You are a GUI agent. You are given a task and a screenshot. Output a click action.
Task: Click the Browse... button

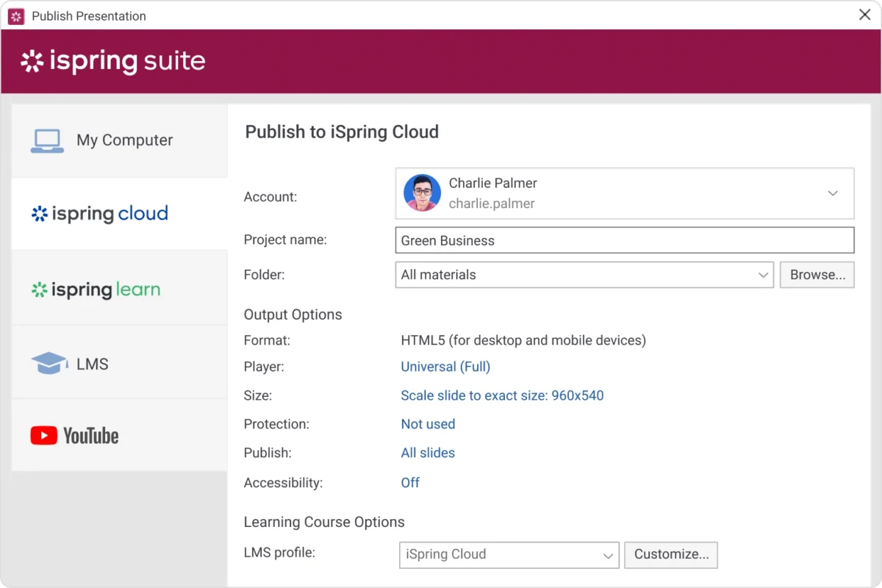tap(817, 275)
